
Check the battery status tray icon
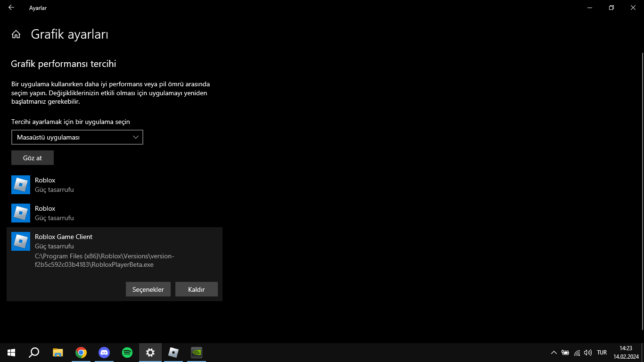point(565,353)
